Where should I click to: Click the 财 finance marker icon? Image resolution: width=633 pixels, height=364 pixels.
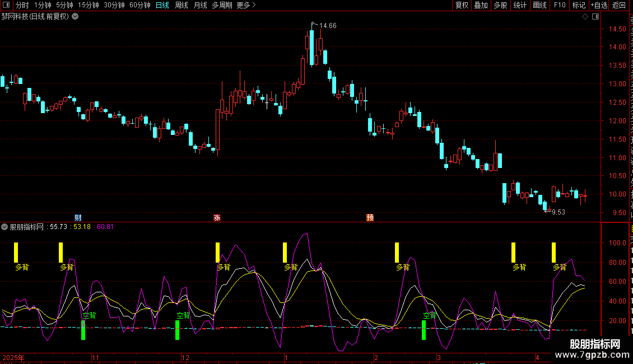point(78,217)
